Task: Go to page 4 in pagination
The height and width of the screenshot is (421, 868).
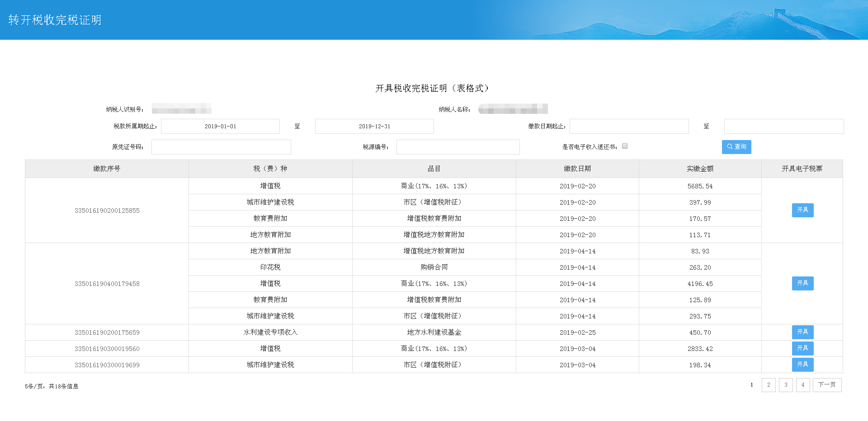Action: [x=803, y=385]
